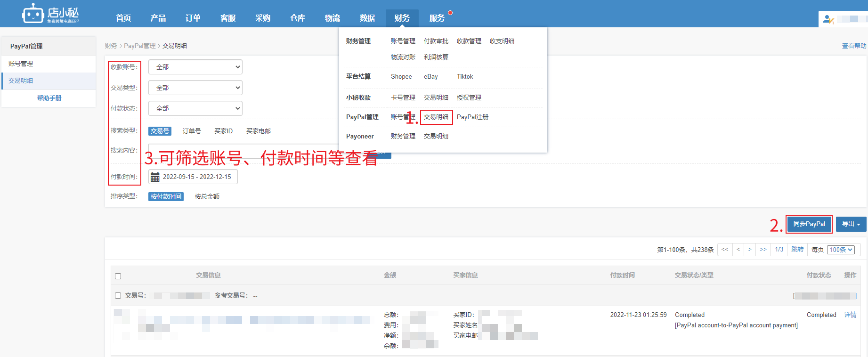Screen dimensions: 868x357
Task: Choose eBay under 平台结算
Action: [x=431, y=76]
